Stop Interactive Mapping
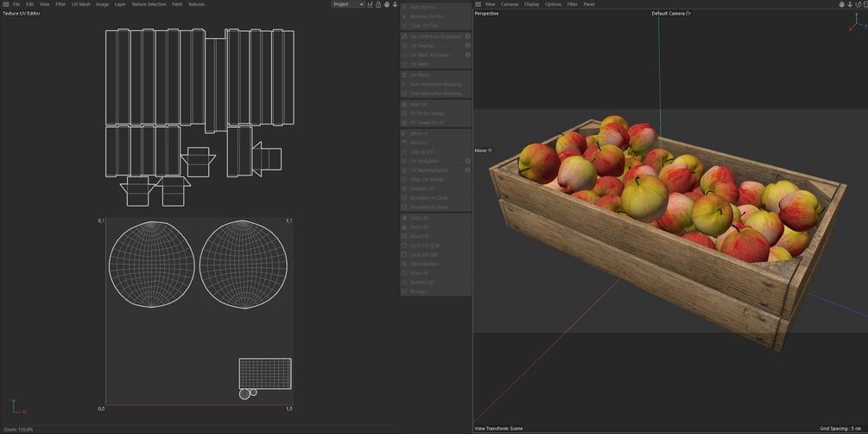868x434 pixels. (x=436, y=93)
